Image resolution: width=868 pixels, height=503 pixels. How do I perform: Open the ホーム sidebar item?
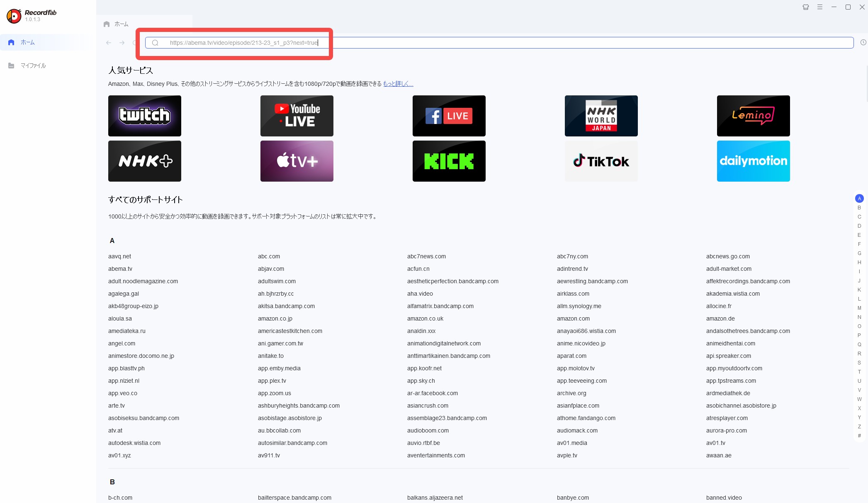tap(48, 42)
